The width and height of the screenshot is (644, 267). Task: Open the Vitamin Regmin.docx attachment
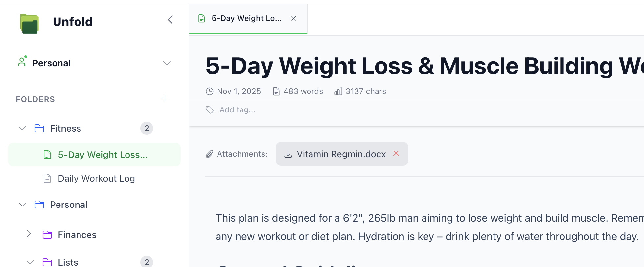click(x=341, y=154)
